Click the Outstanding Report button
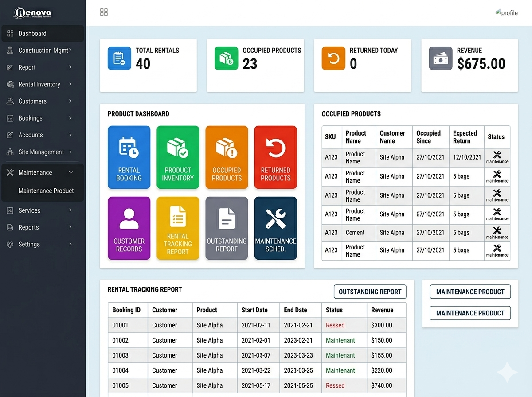The image size is (532, 397). [370, 292]
